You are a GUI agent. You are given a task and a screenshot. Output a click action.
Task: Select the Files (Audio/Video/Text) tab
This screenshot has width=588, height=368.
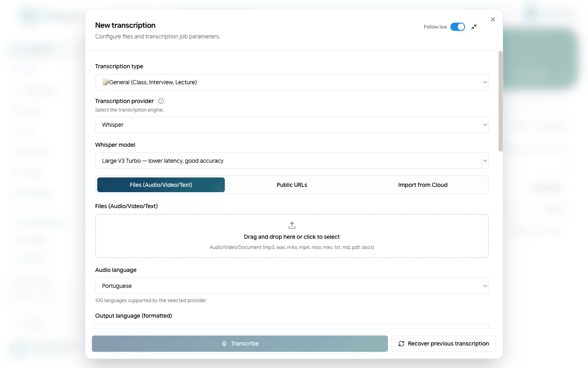[x=161, y=185]
